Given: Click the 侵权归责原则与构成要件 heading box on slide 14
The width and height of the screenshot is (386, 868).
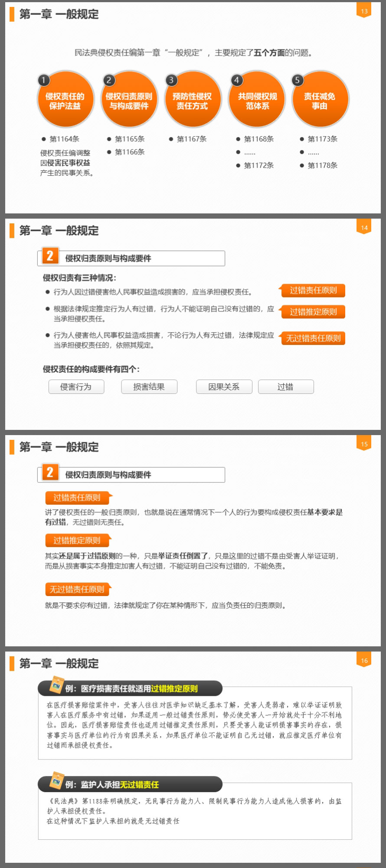Looking at the screenshot, I should [x=131, y=259].
